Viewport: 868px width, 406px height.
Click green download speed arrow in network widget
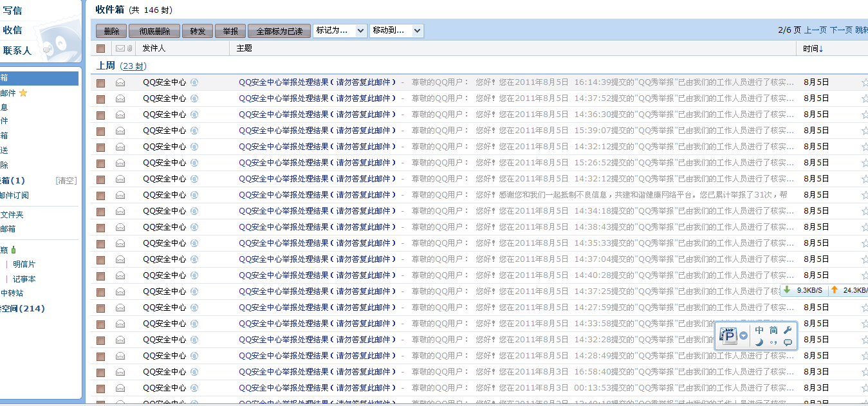787,290
